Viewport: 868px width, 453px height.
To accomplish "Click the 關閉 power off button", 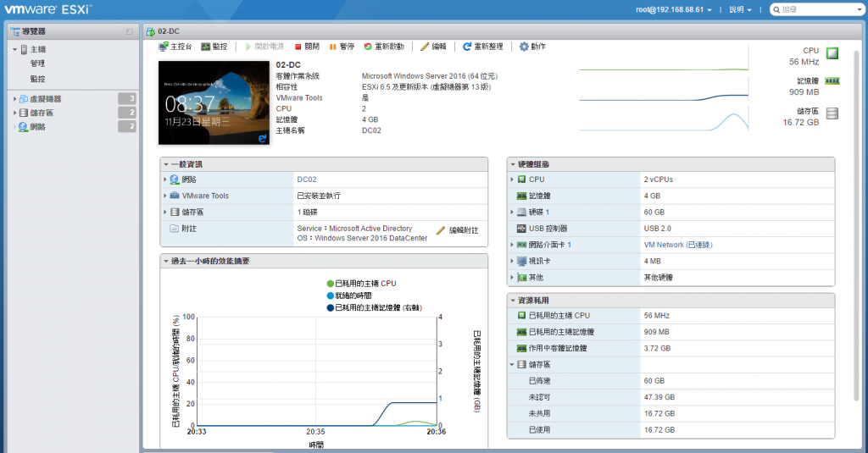I will tap(307, 47).
